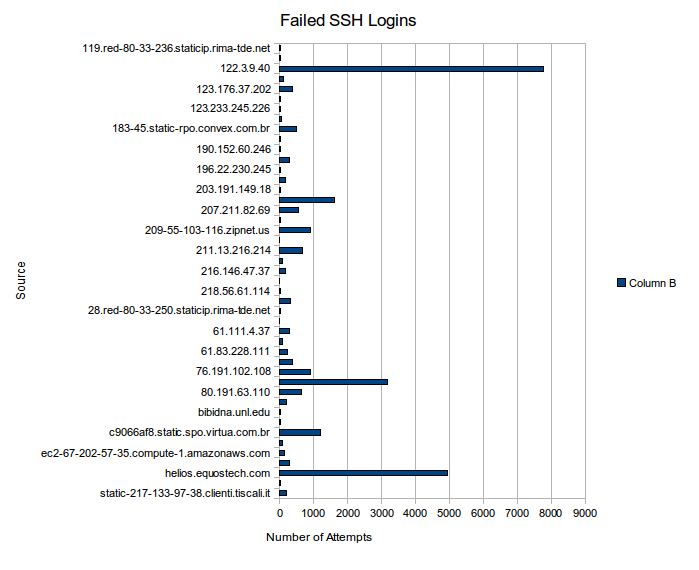Select label 28.red-80-33-250.staticip.rima-tde.net
This screenshot has width=699, height=570.
(x=179, y=310)
